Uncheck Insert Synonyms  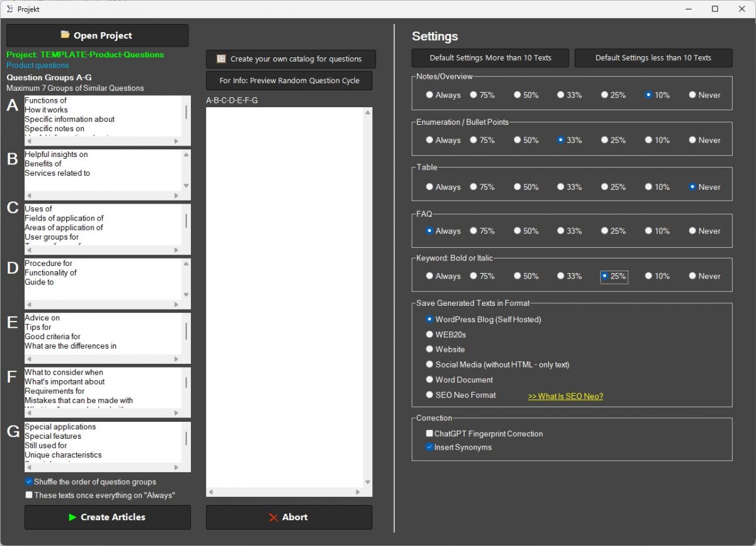click(x=429, y=446)
